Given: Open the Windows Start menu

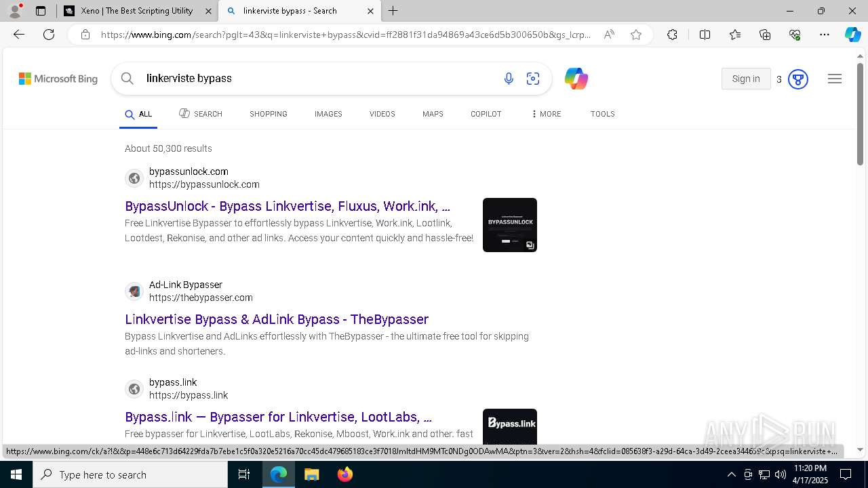Looking at the screenshot, I should (x=16, y=474).
